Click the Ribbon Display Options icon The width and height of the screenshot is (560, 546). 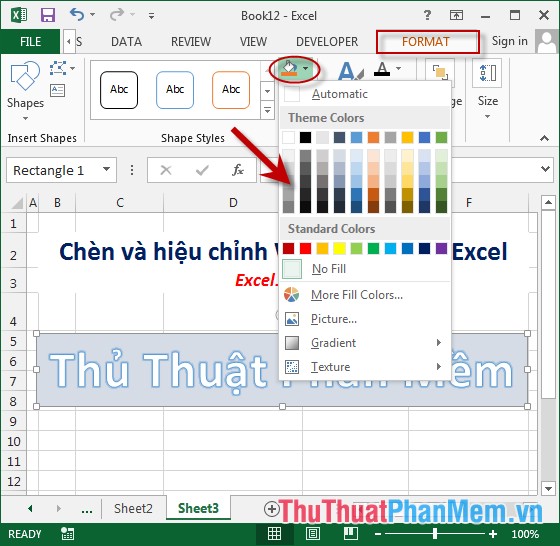click(x=456, y=15)
